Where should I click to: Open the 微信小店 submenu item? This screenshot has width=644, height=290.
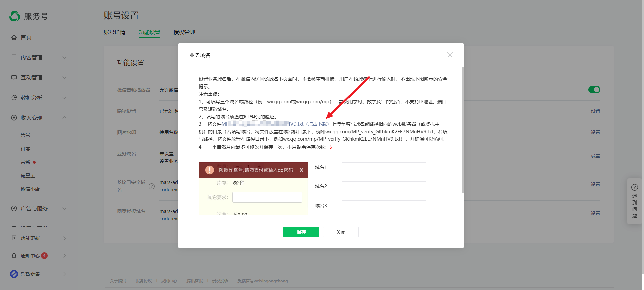click(30, 189)
